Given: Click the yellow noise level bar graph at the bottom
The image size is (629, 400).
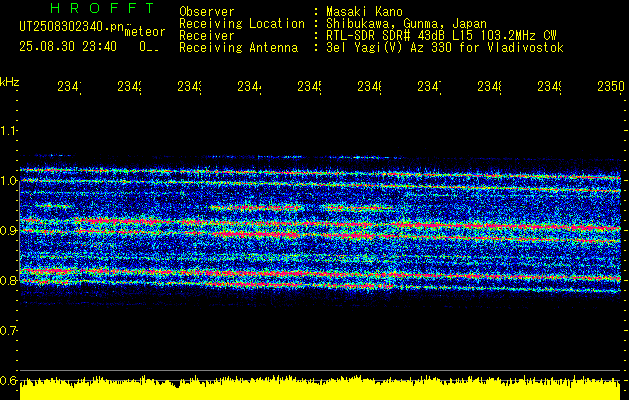Looking at the screenshot, I should click(x=320, y=388).
